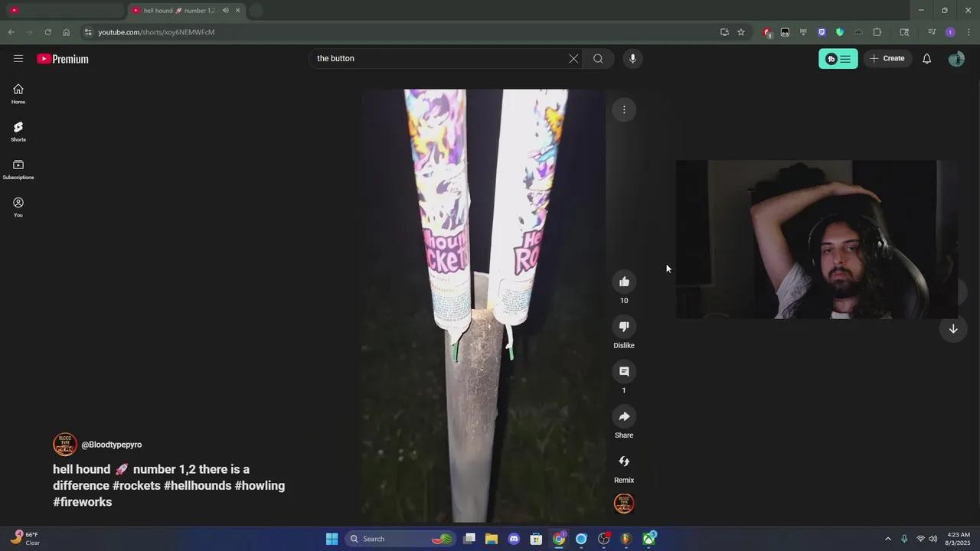This screenshot has width=980, height=551.
Task: Open YouTube notifications bell
Action: pos(926,58)
